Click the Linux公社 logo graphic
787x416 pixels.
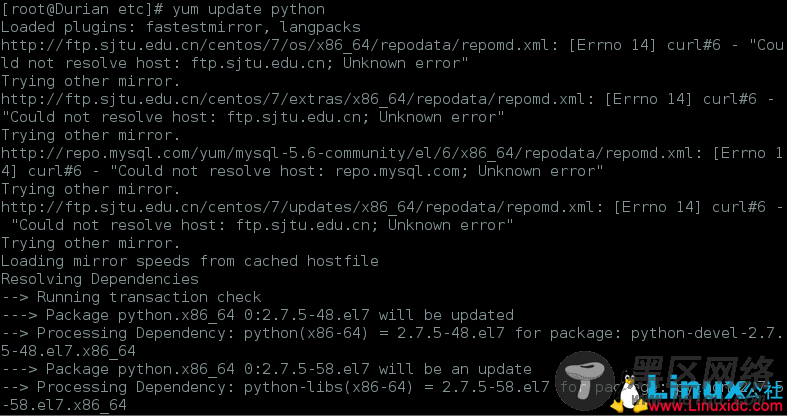tap(713, 387)
